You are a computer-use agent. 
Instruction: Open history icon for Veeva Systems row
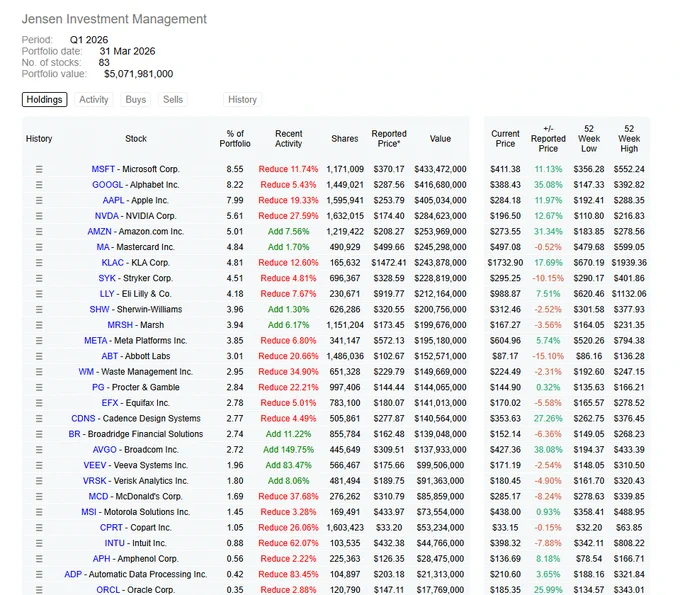coord(39,465)
